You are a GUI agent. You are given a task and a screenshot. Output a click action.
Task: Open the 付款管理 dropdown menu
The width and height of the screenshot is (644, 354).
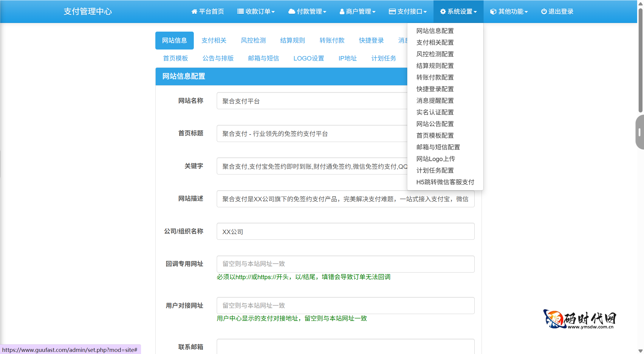click(308, 11)
